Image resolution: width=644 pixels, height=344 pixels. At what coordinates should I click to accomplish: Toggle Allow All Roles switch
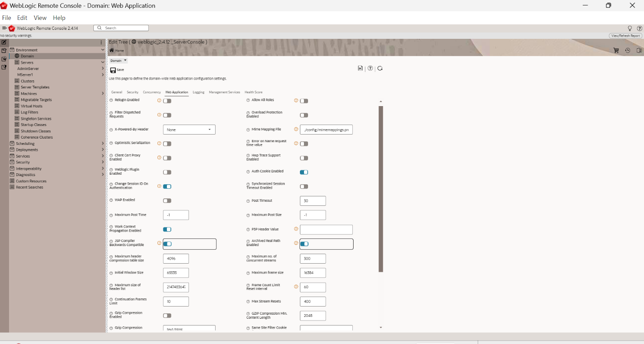[304, 101]
